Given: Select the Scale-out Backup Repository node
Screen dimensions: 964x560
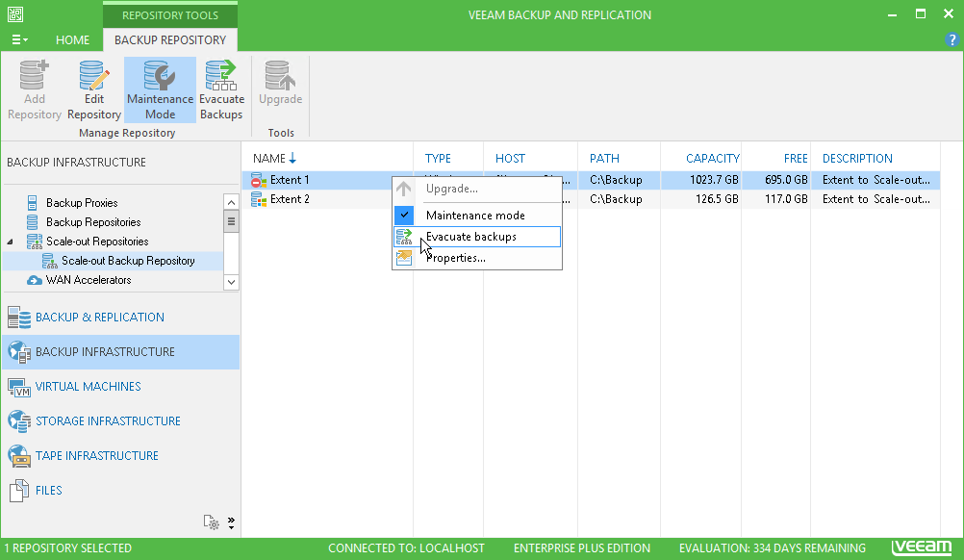Looking at the screenshot, I should pyautogui.click(x=128, y=261).
